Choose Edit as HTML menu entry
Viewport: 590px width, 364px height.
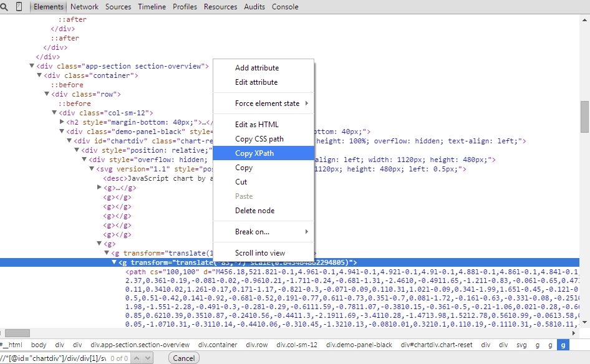257,125
